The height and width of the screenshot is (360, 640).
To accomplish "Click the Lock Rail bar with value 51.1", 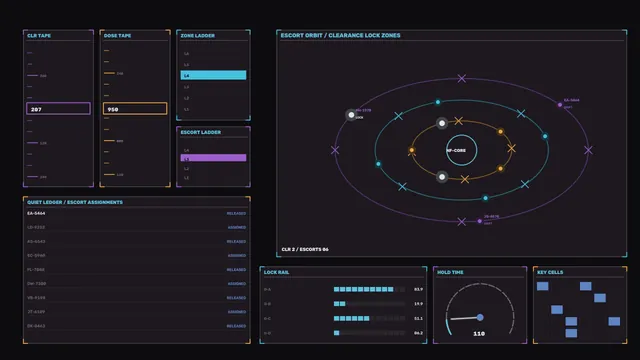I will point(369,318).
